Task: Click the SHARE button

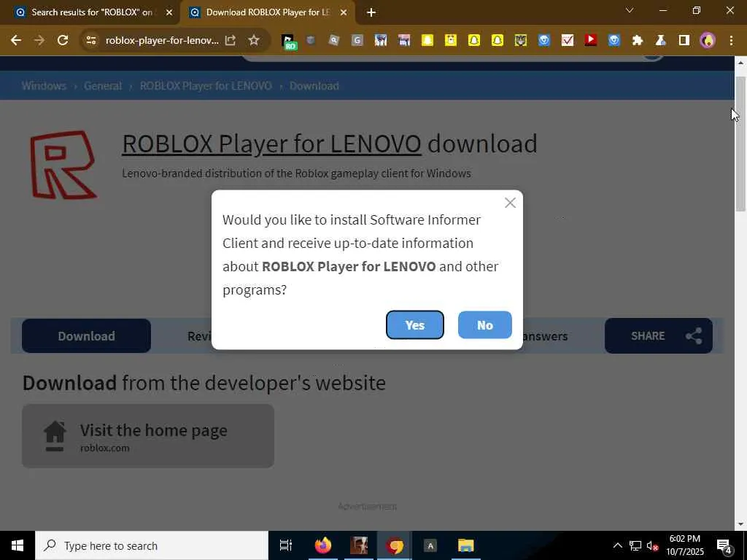Action: click(659, 335)
